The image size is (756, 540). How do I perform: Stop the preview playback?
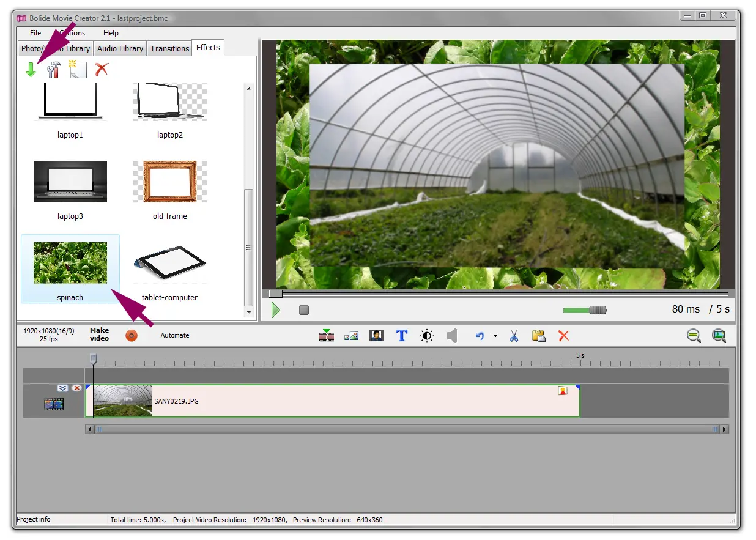(x=304, y=310)
